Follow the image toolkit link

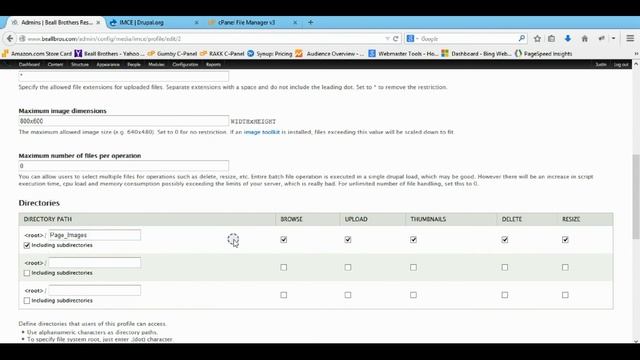(x=262, y=132)
